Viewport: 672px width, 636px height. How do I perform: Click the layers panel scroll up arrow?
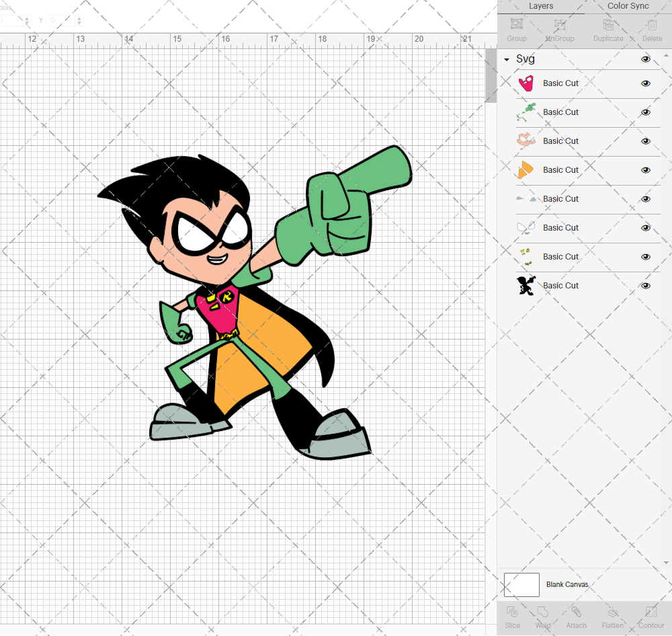click(x=665, y=56)
